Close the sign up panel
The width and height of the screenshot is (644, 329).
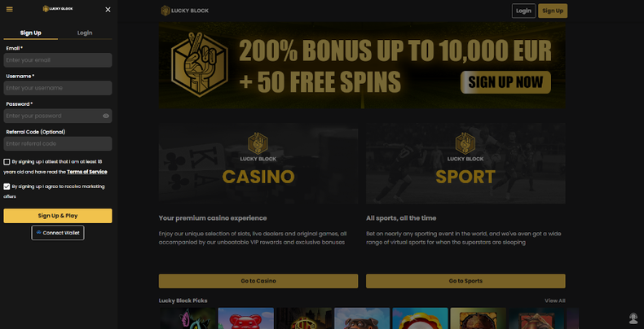tap(108, 10)
